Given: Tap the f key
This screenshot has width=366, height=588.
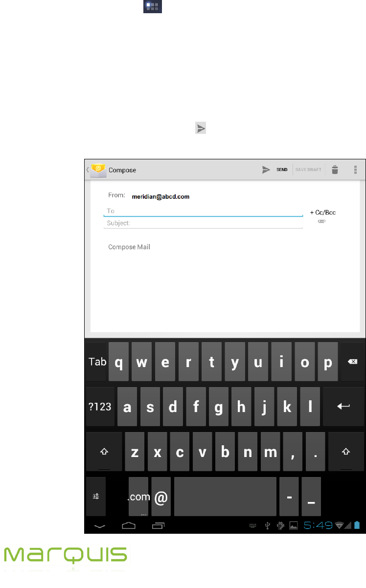Looking at the screenshot, I should coord(196,407).
